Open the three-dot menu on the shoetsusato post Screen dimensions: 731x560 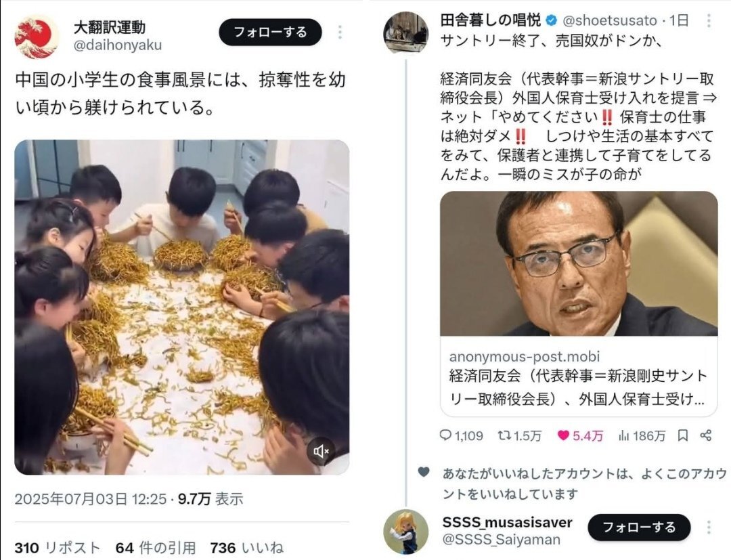click(709, 20)
